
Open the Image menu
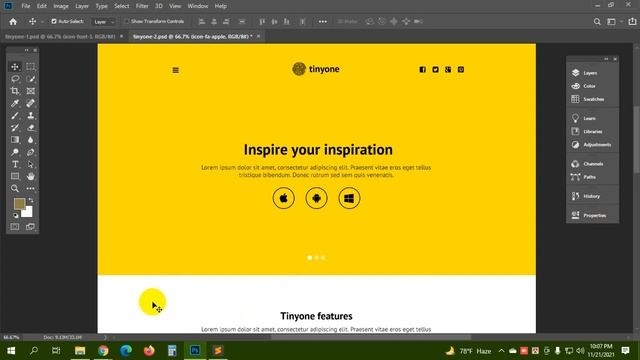[x=61, y=6]
